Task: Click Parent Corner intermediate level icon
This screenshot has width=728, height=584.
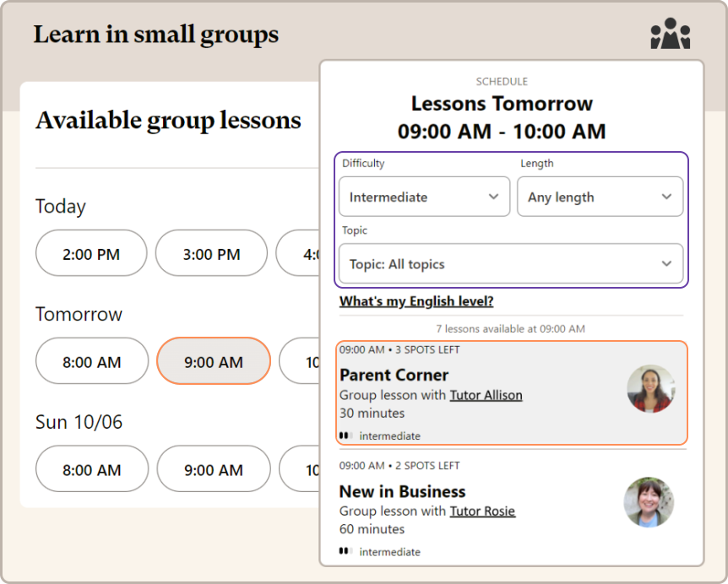Action: pyautogui.click(x=345, y=436)
